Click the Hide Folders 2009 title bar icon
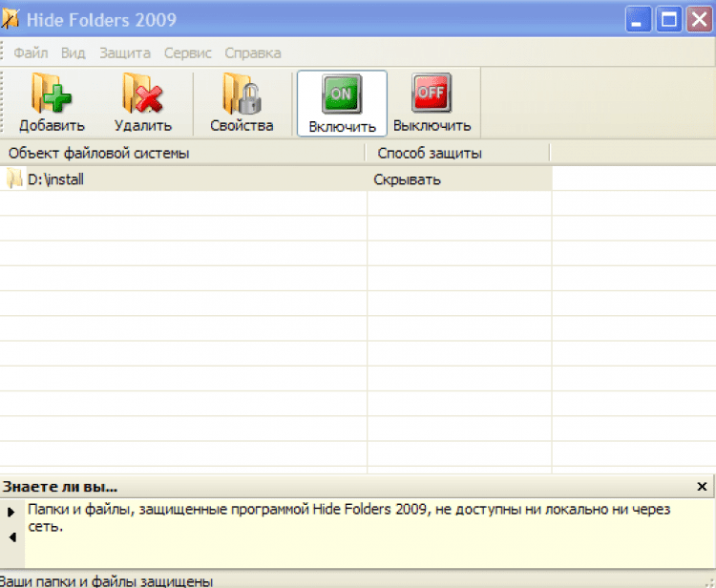Viewport: 716px width, 588px height. tap(10, 19)
